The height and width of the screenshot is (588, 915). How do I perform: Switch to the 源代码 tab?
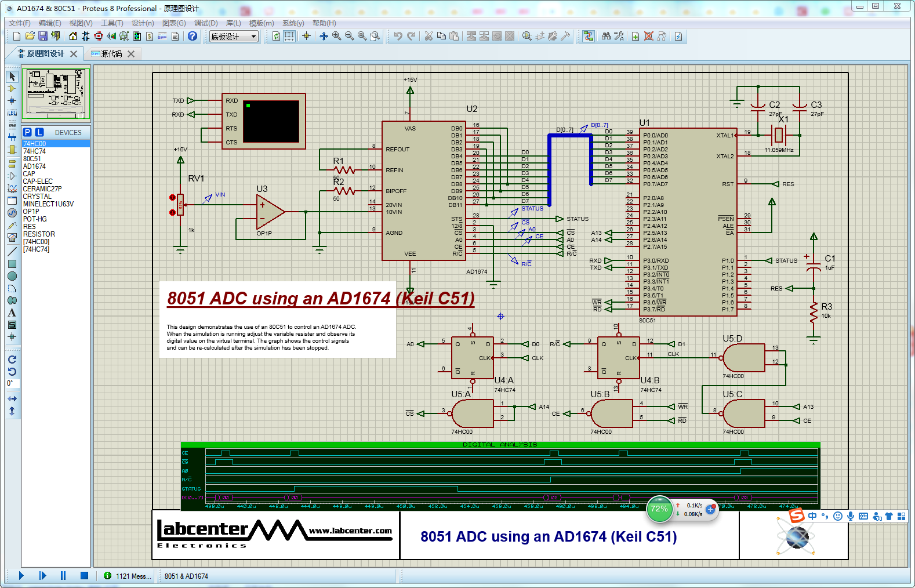[112, 54]
